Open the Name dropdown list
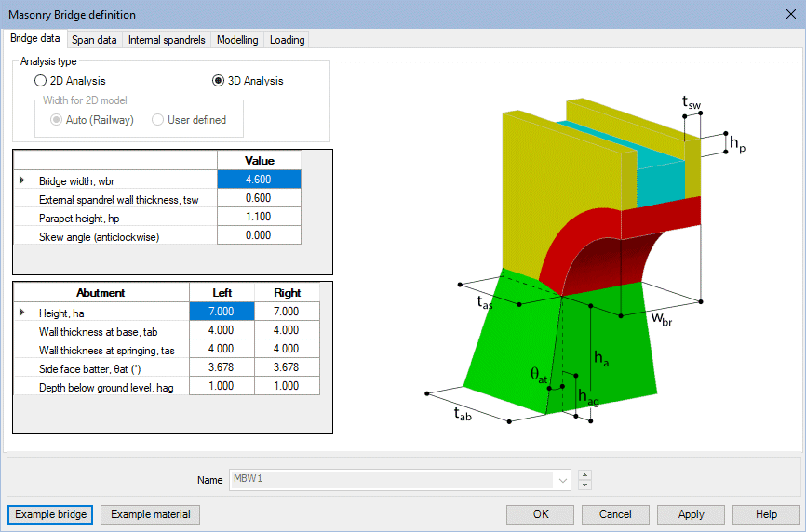Screen dimensions: 806x532 coord(561,480)
